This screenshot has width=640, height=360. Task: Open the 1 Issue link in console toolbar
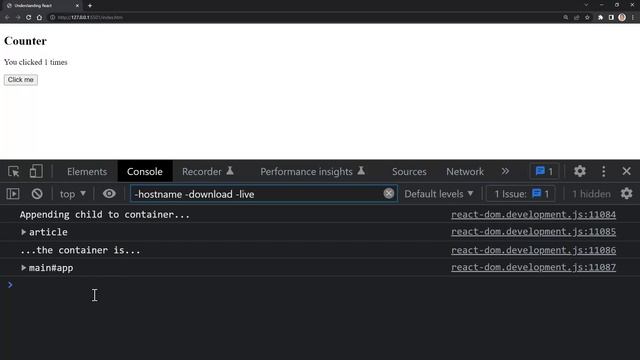click(521, 194)
